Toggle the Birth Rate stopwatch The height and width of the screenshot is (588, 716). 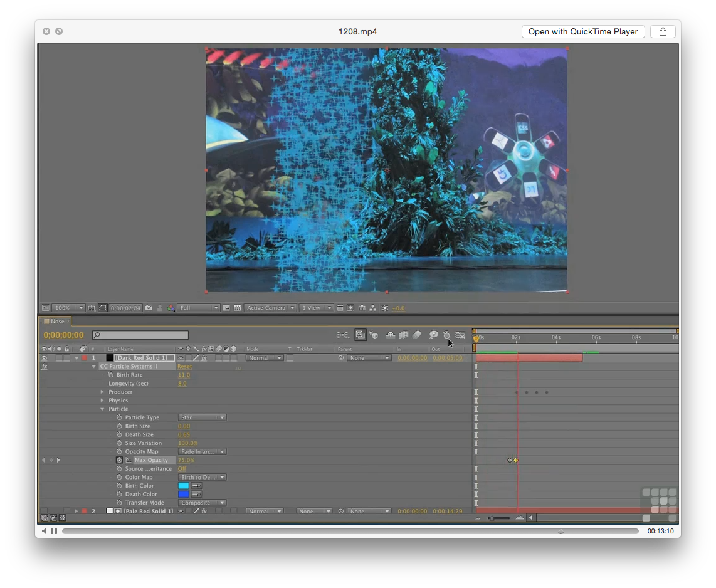click(111, 375)
